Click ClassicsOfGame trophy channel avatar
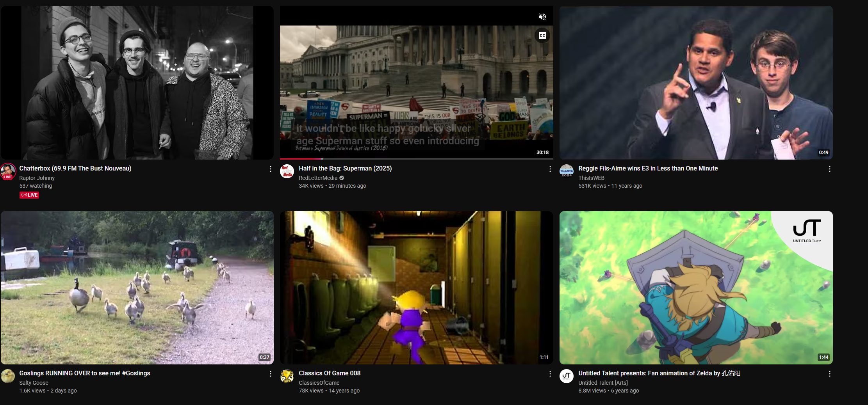This screenshot has height=405, width=868. pos(287,376)
